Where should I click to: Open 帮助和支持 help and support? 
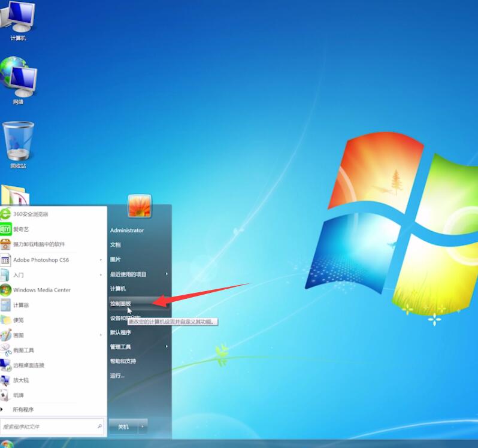pyautogui.click(x=123, y=361)
